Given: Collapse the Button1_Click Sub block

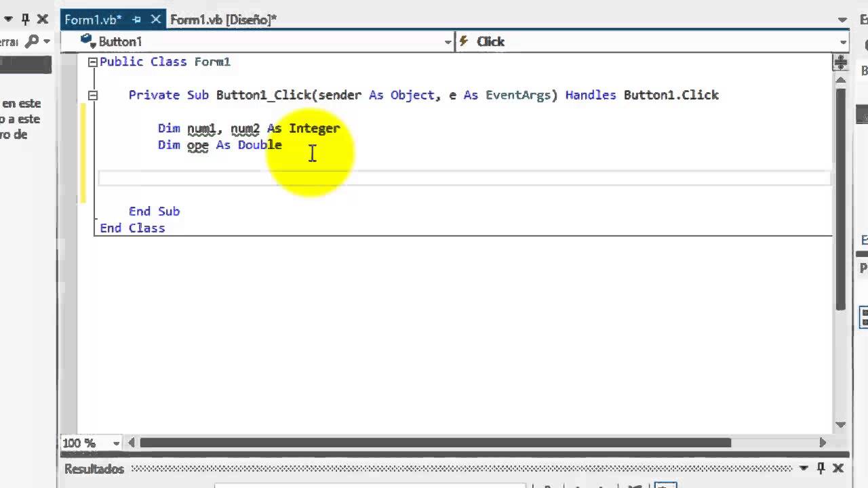Looking at the screenshot, I should coord(93,96).
